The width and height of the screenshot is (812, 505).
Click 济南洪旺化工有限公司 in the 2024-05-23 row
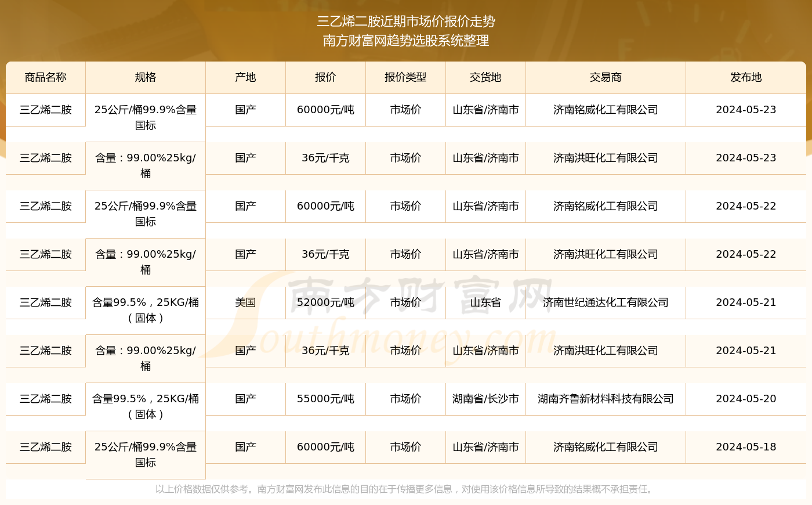pyautogui.click(x=606, y=158)
